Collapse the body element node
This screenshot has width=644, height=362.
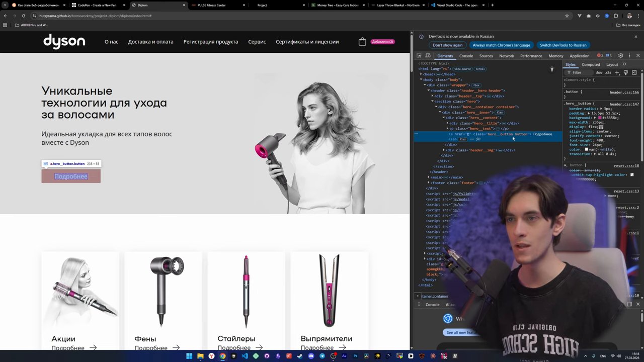click(421, 79)
